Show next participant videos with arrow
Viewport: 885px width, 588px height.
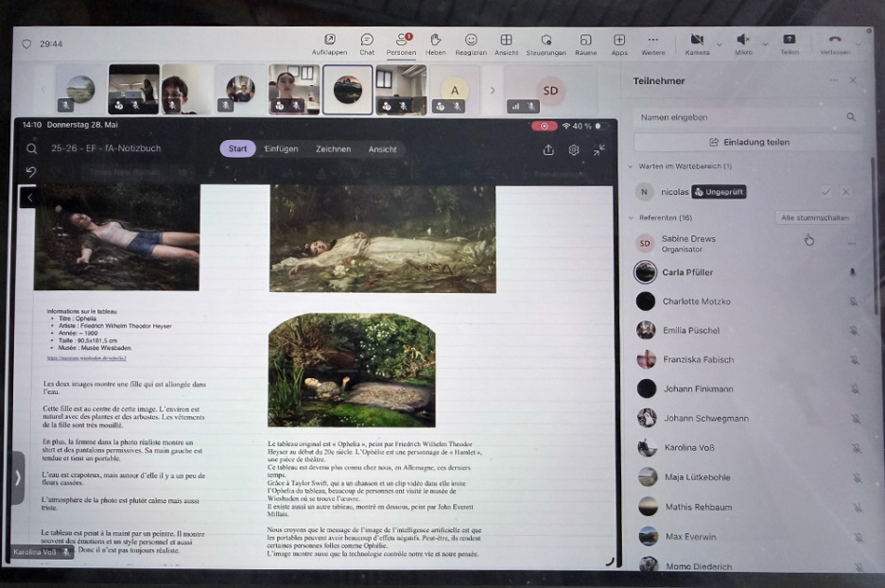pyautogui.click(x=493, y=91)
